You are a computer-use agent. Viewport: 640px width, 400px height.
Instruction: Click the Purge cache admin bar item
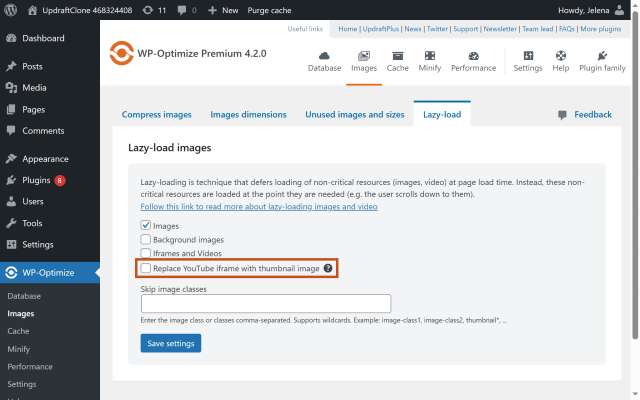point(269,10)
